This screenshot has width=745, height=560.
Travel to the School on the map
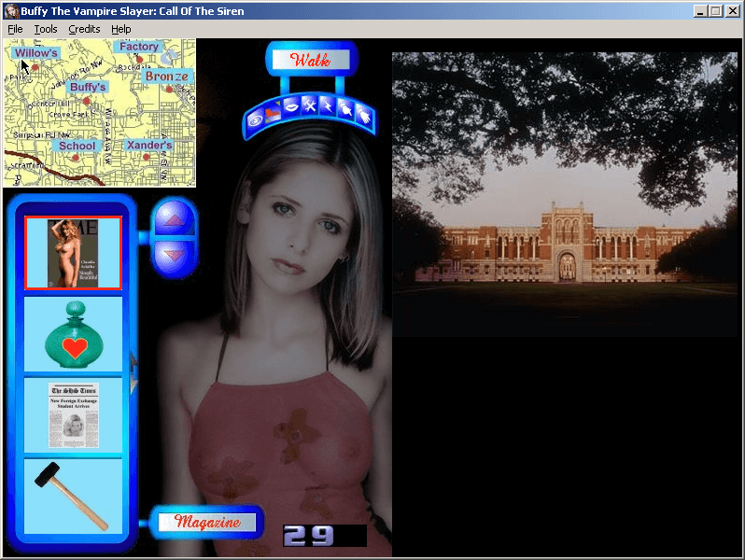click(77, 146)
